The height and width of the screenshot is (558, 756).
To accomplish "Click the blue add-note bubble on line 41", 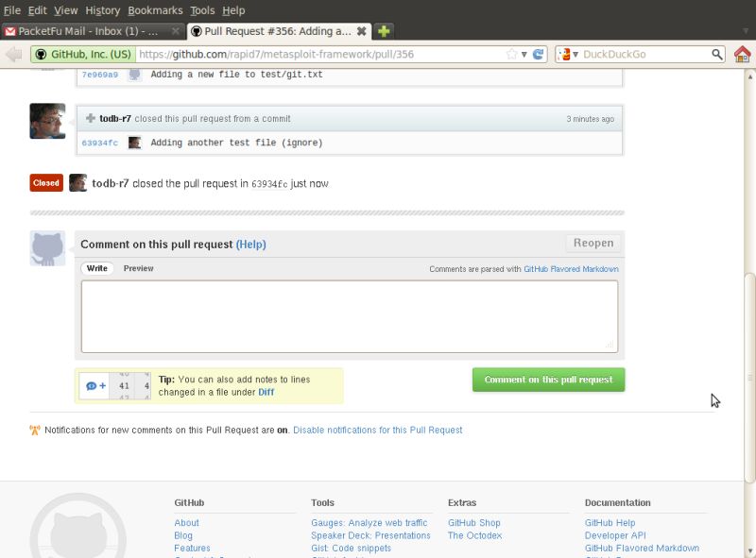I will 92,386.
